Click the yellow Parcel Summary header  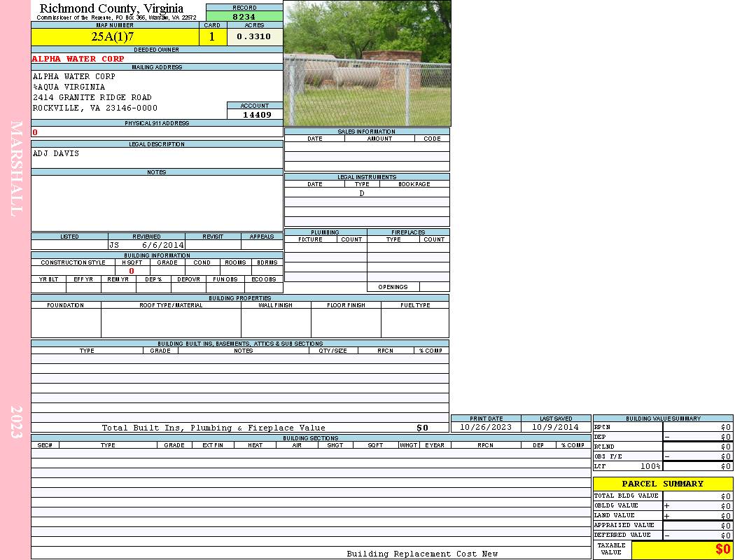click(x=662, y=484)
